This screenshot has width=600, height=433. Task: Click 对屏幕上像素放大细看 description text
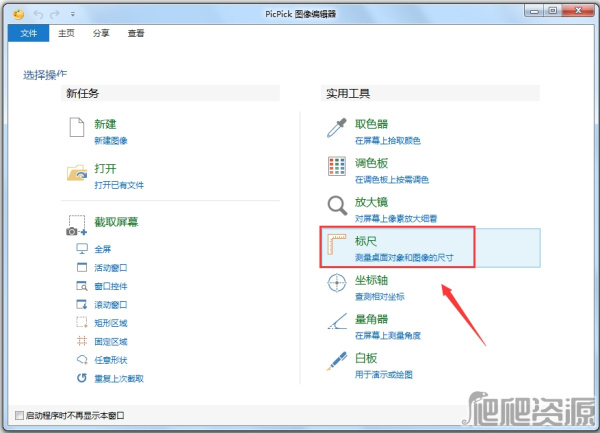pos(396,219)
